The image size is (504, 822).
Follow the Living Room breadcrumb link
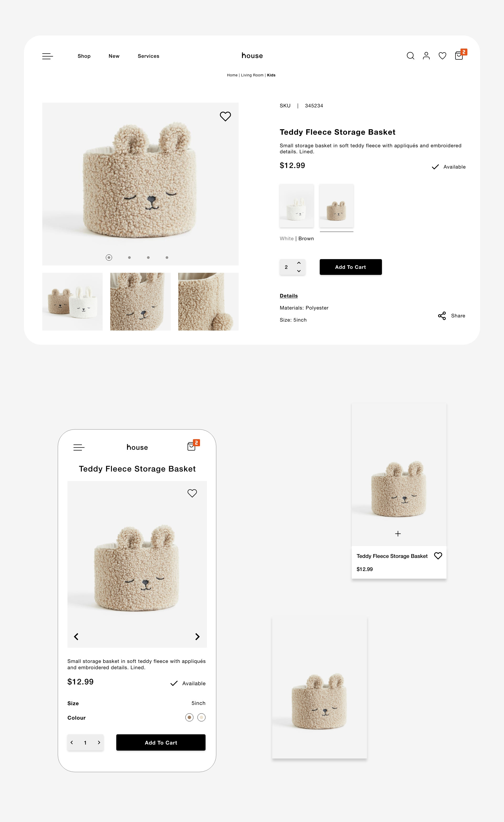coord(252,75)
